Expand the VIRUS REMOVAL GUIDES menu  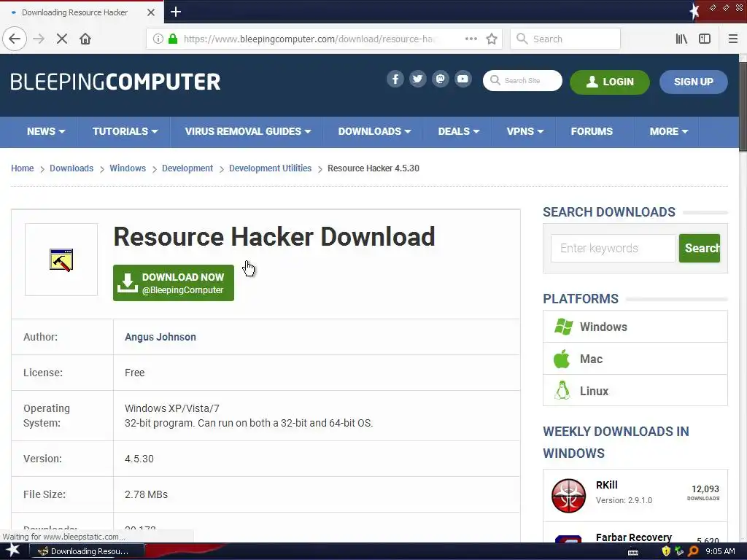pos(248,131)
